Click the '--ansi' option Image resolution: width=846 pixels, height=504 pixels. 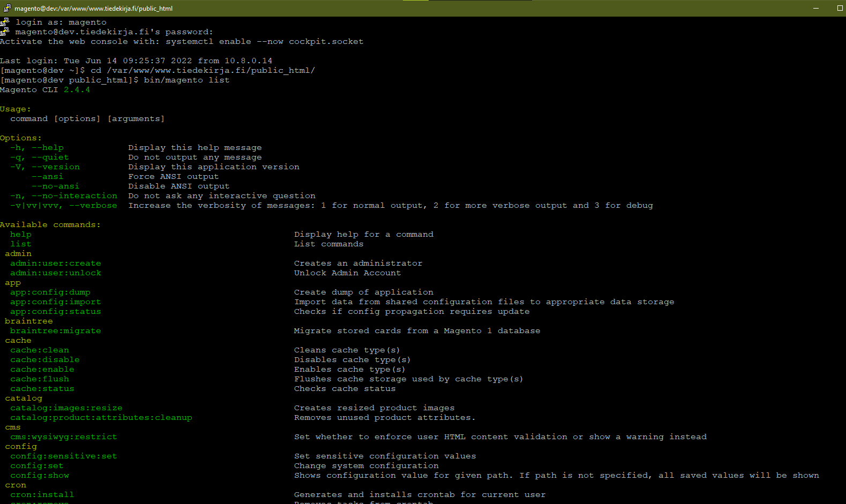pos(47,177)
